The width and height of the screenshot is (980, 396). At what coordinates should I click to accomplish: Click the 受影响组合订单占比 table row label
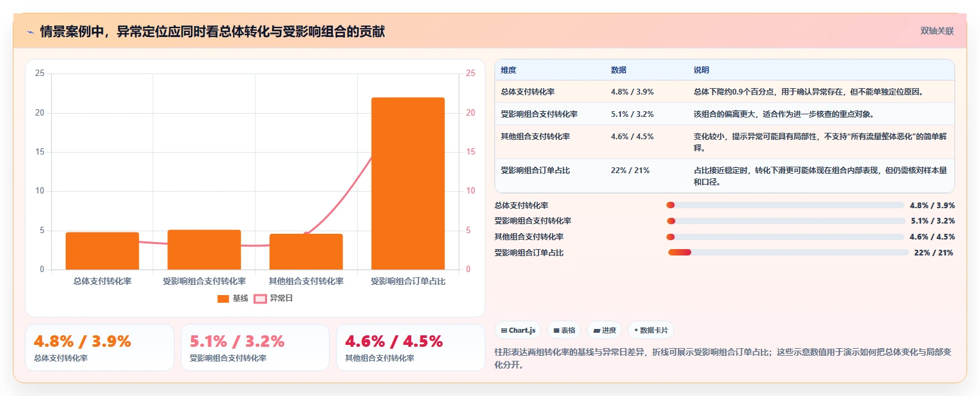point(535,171)
